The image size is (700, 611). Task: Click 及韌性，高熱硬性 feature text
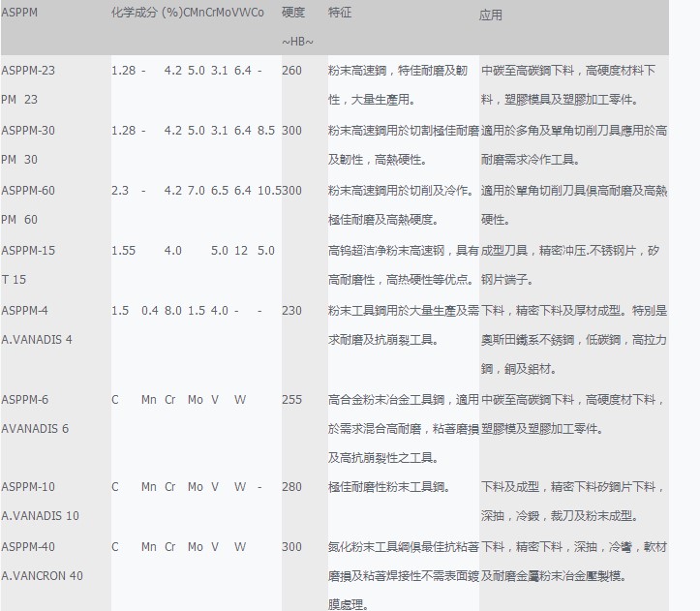(x=378, y=160)
